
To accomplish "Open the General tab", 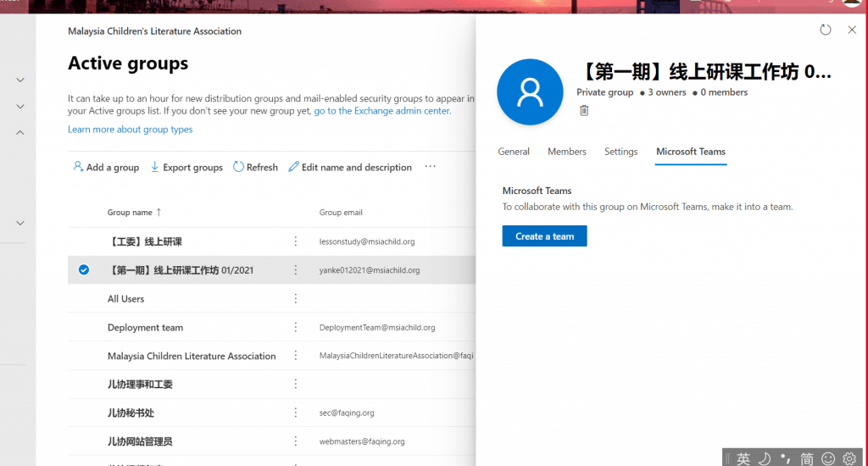I will pyautogui.click(x=514, y=152).
